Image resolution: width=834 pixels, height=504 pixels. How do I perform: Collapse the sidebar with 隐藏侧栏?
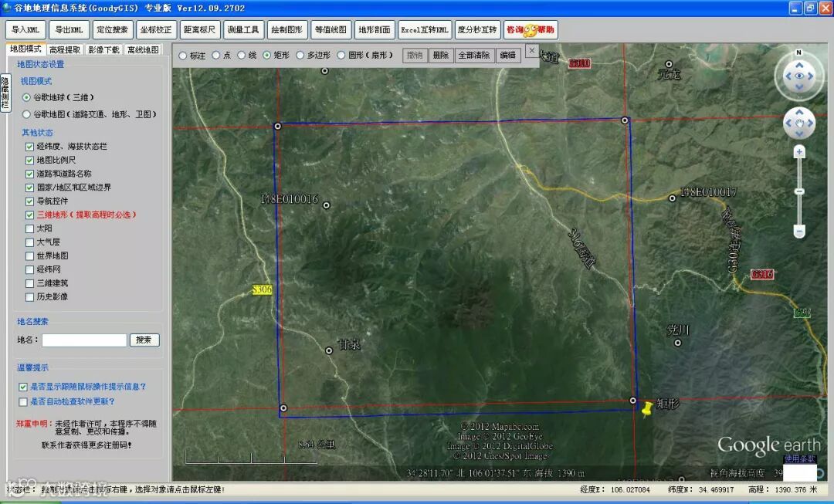pyautogui.click(x=5, y=93)
